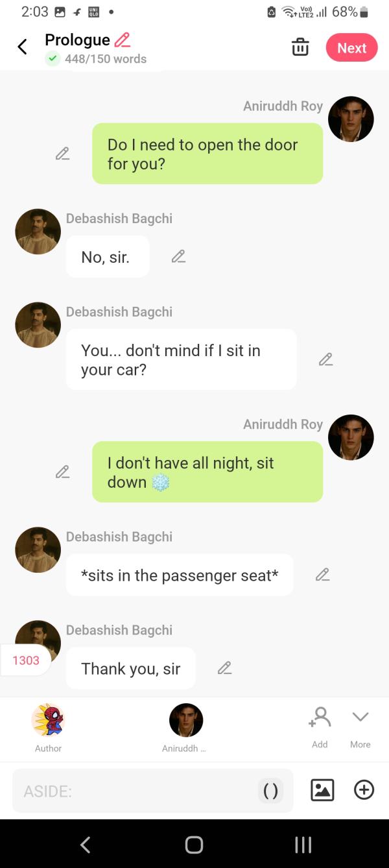This screenshot has width=389, height=868.
Task: Edit the Prologue chapter title
Action: [x=122, y=40]
